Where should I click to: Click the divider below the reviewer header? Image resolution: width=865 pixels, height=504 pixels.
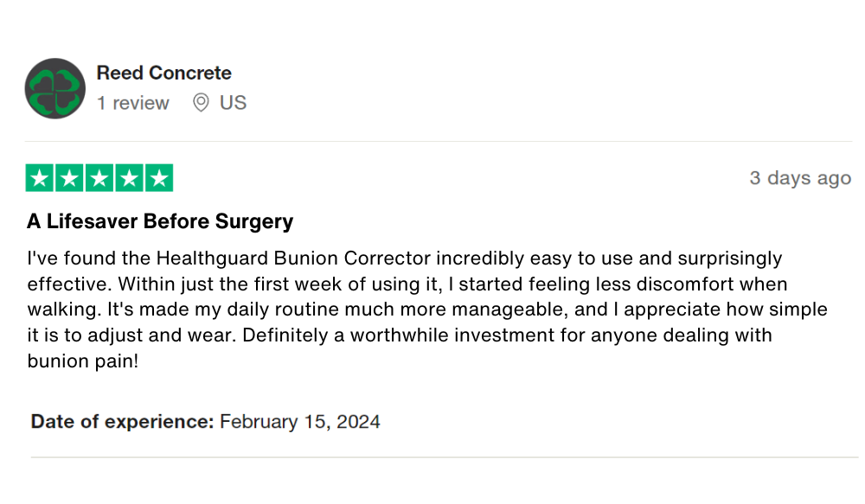[x=439, y=141]
